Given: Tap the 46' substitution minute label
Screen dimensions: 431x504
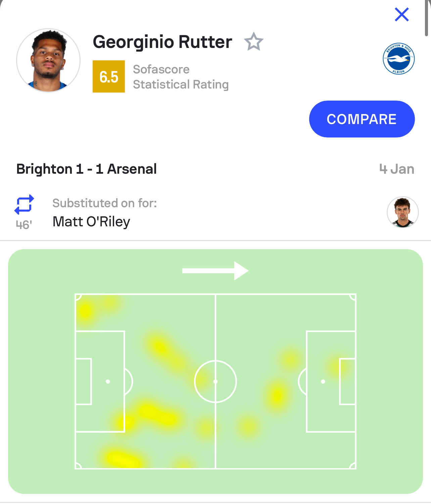Looking at the screenshot, I should (x=24, y=225).
